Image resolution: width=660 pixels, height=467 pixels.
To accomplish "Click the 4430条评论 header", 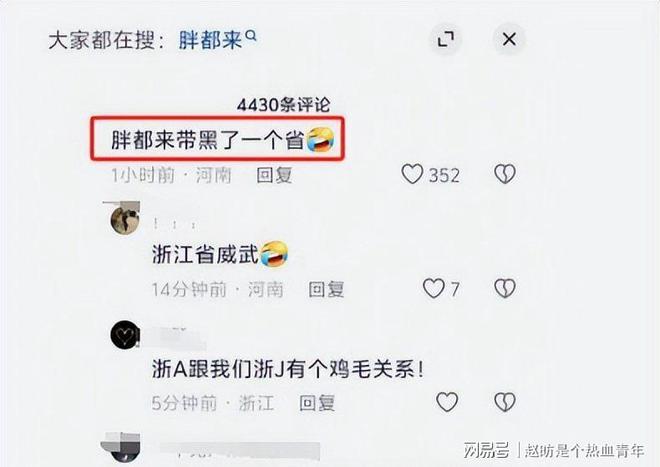I will 283,105.
